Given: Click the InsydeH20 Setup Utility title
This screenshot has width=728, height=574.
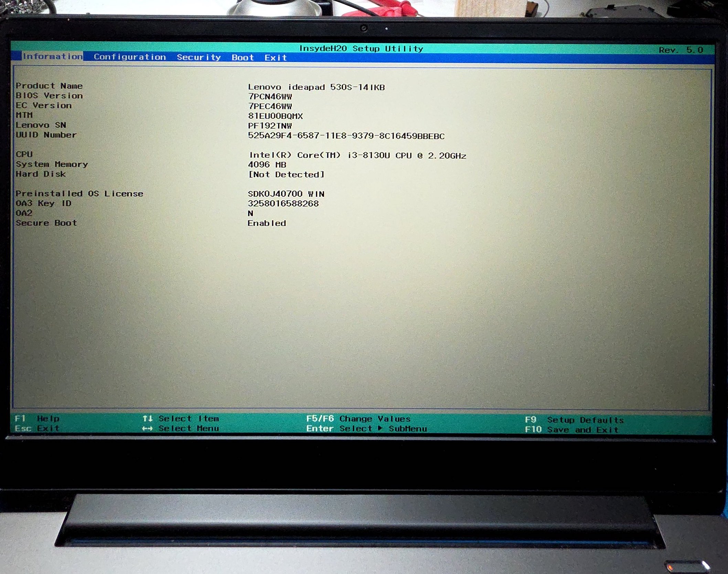Looking at the screenshot, I should pos(361,49).
